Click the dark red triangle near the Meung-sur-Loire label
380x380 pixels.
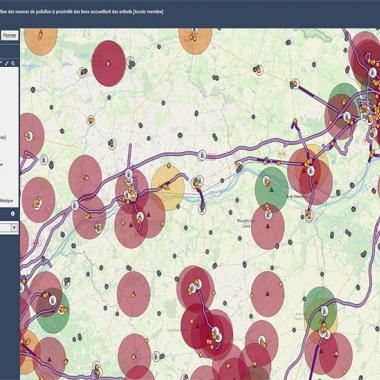tap(268, 226)
